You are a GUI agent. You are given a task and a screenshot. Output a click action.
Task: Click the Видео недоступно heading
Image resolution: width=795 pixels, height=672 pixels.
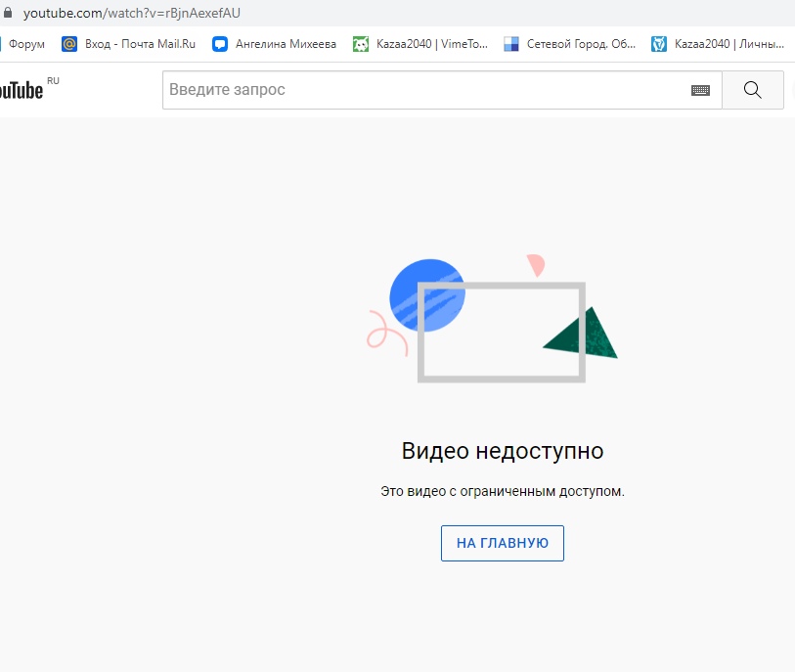point(502,451)
